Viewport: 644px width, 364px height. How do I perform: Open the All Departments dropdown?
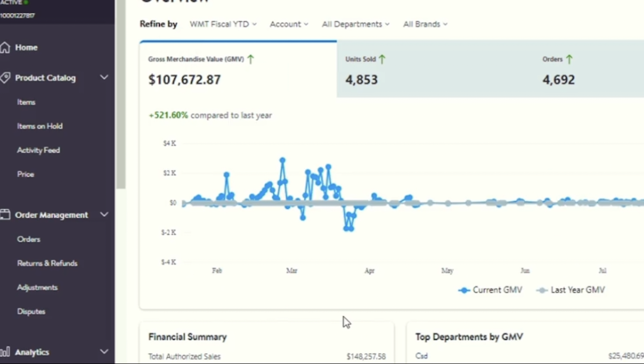pyautogui.click(x=356, y=24)
